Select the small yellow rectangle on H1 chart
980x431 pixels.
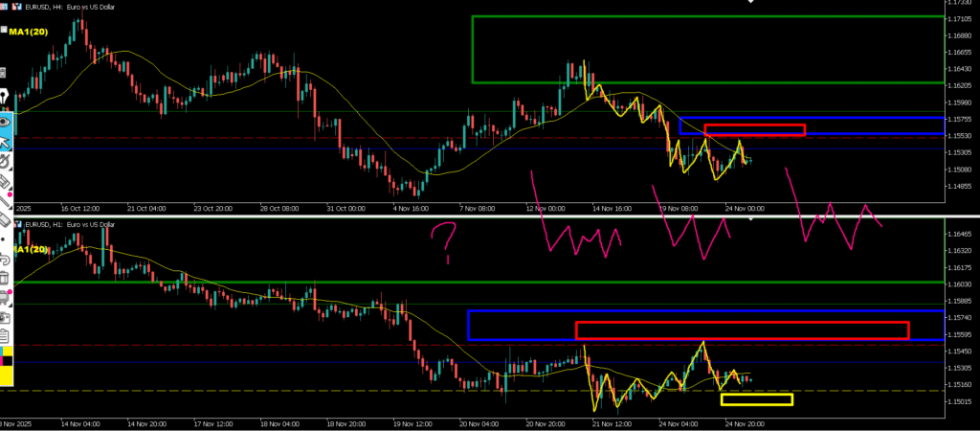pyautogui.click(x=756, y=394)
